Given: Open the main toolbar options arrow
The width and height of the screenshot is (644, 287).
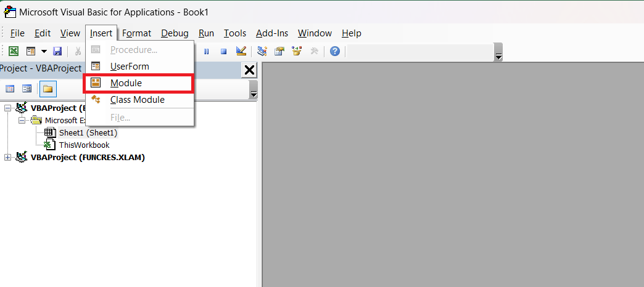Looking at the screenshot, I should click(498, 52).
